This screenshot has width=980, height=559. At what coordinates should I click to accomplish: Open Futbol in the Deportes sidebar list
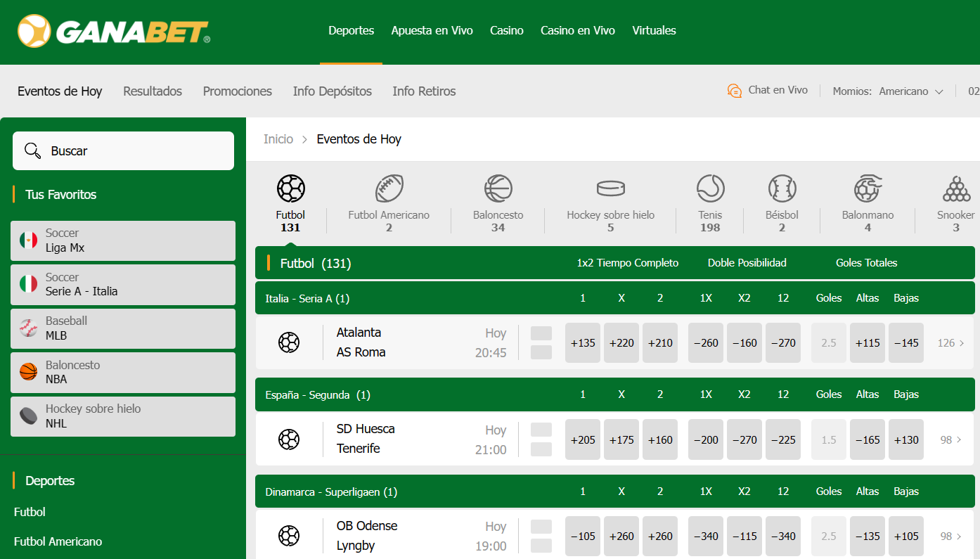[30, 512]
